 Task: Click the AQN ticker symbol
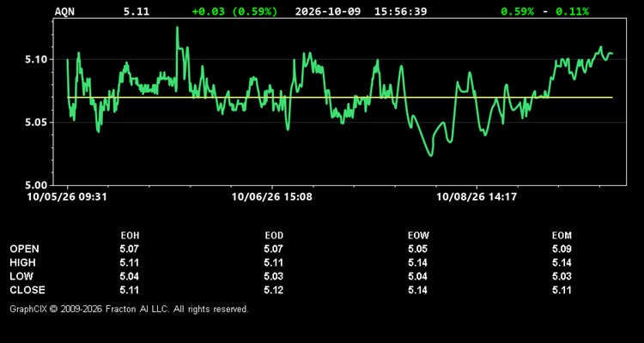tap(64, 11)
